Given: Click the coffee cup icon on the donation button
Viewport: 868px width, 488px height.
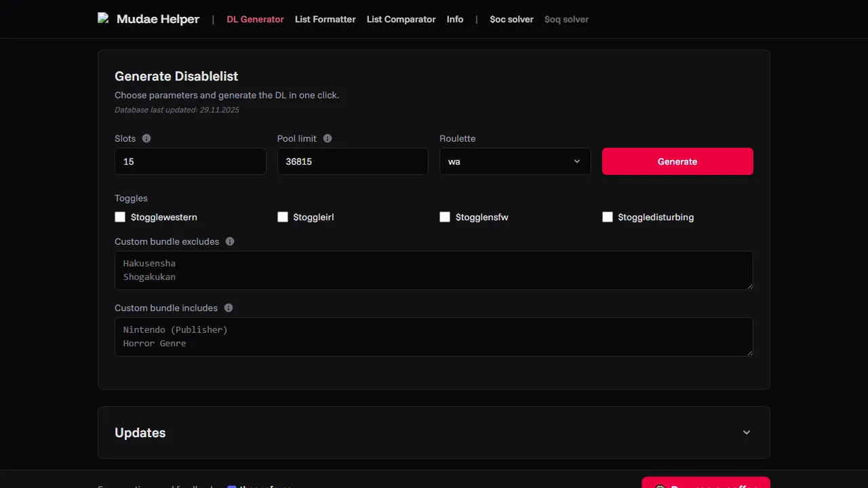Looking at the screenshot, I should pos(660,487).
